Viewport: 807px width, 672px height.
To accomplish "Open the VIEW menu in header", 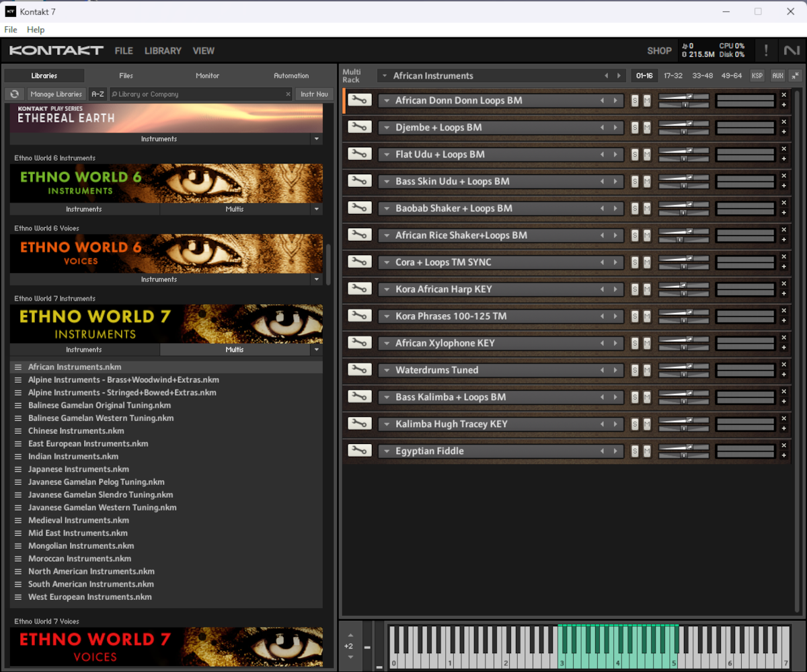I will click(204, 50).
